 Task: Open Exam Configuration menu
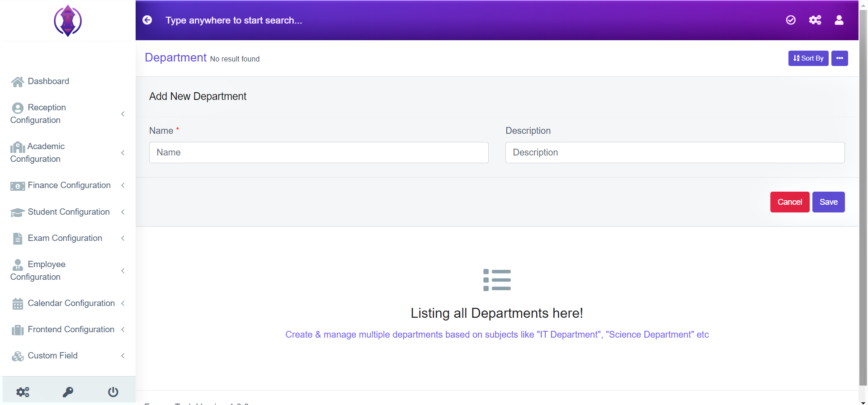(68, 238)
